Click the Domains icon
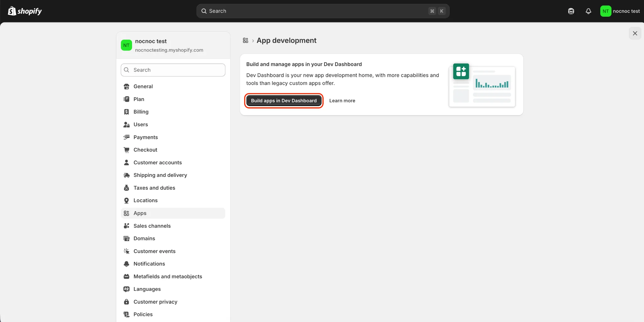 click(x=126, y=239)
